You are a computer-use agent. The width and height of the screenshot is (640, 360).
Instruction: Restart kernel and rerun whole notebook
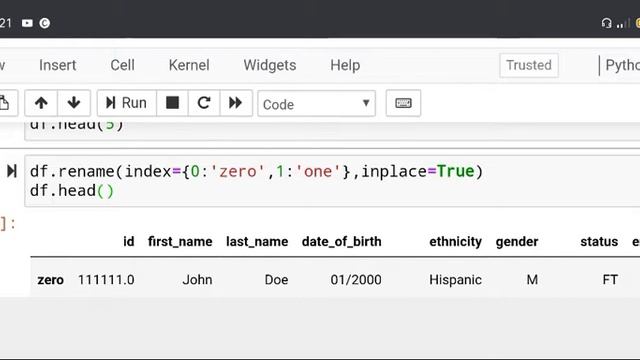point(236,103)
